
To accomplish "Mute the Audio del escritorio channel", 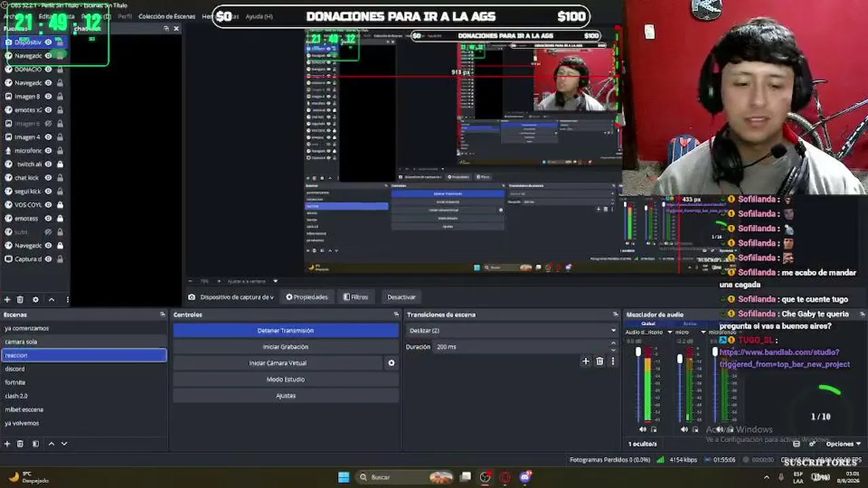I will coord(643,429).
